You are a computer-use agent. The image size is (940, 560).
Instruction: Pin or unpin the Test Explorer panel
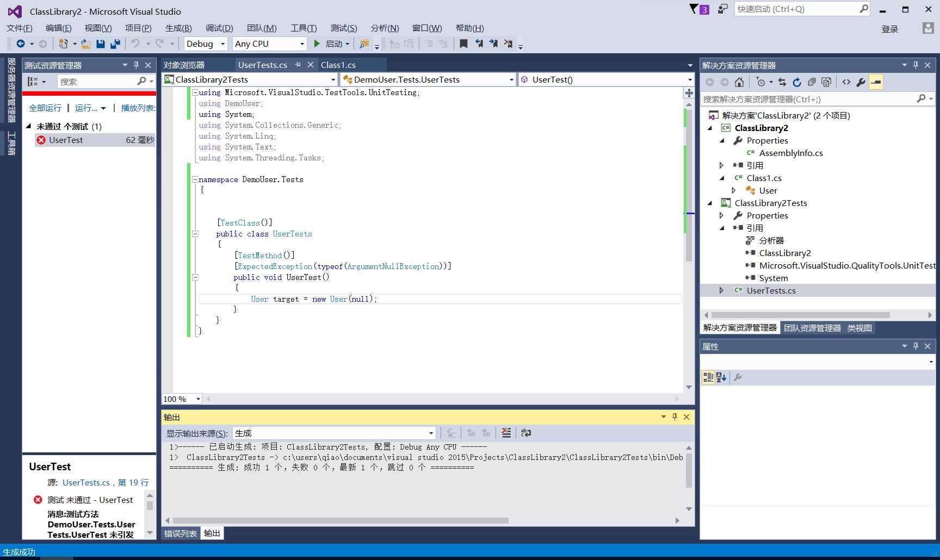coord(136,65)
